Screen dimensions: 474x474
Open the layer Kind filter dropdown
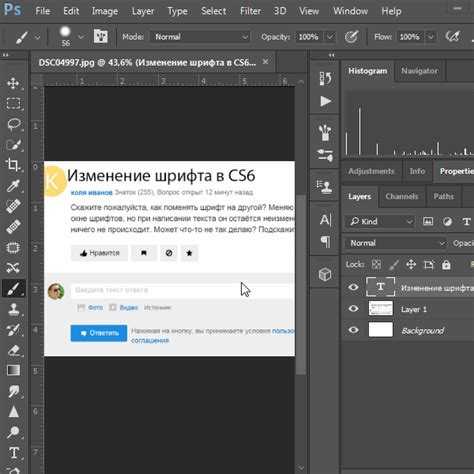coord(381,221)
